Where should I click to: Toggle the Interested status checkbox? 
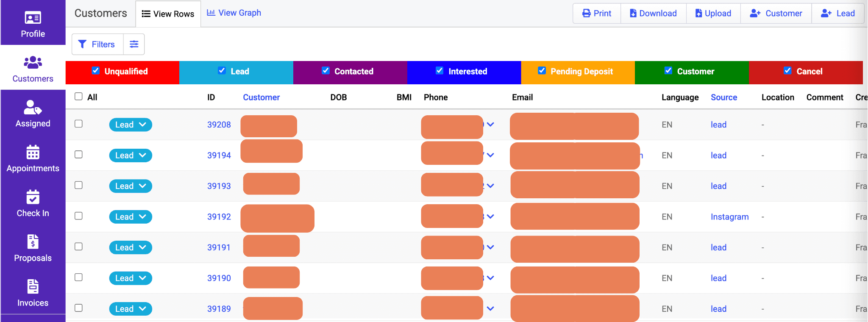coord(440,71)
